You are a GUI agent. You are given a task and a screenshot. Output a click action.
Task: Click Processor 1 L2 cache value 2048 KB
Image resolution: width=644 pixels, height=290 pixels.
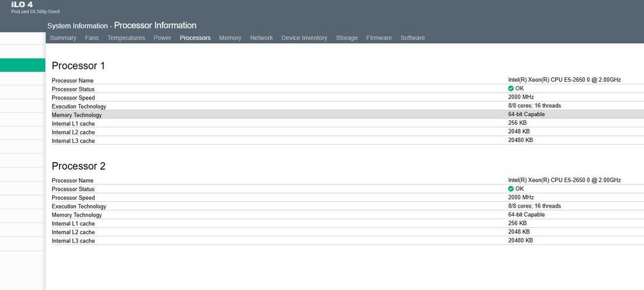click(518, 131)
